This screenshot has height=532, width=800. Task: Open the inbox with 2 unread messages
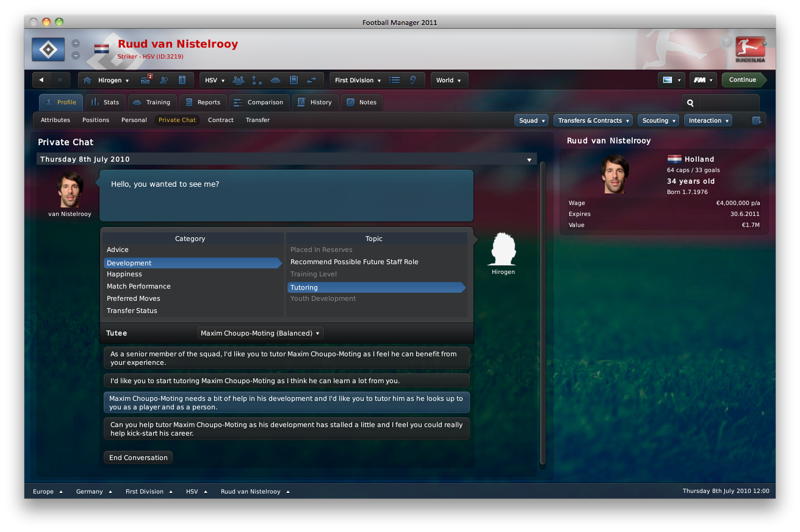146,80
